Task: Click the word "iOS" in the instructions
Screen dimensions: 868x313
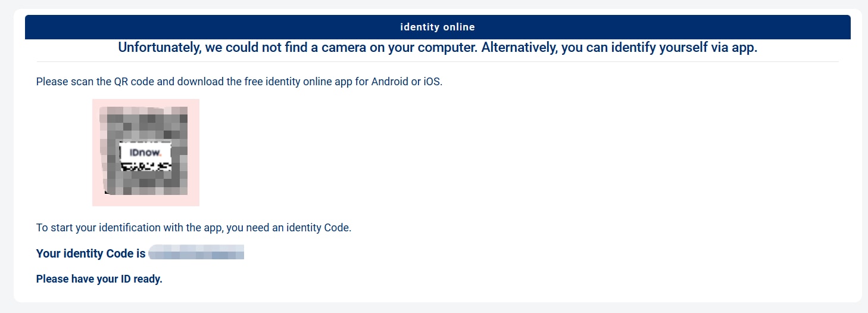Action: (432, 82)
